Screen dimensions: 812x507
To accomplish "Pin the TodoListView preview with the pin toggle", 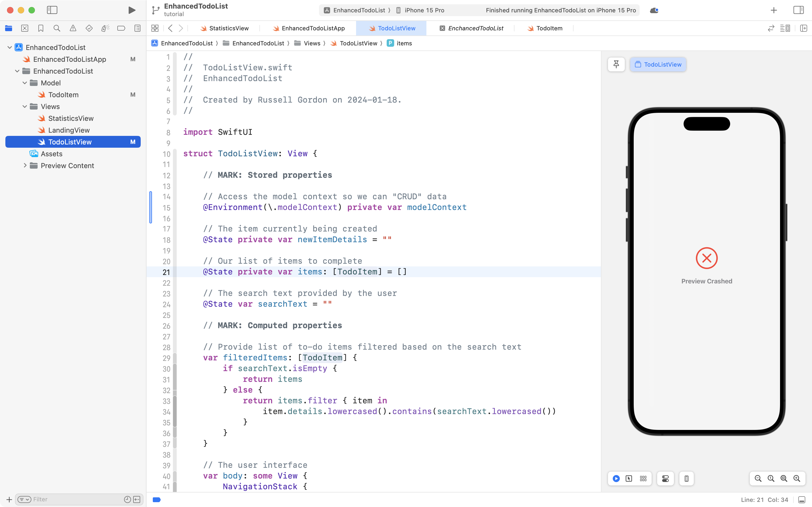I will (x=616, y=64).
